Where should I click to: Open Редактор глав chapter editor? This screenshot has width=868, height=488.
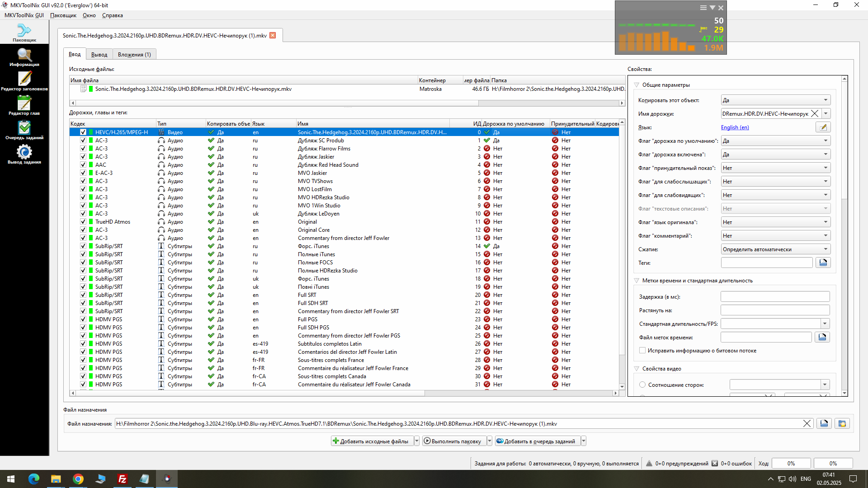[x=24, y=106]
